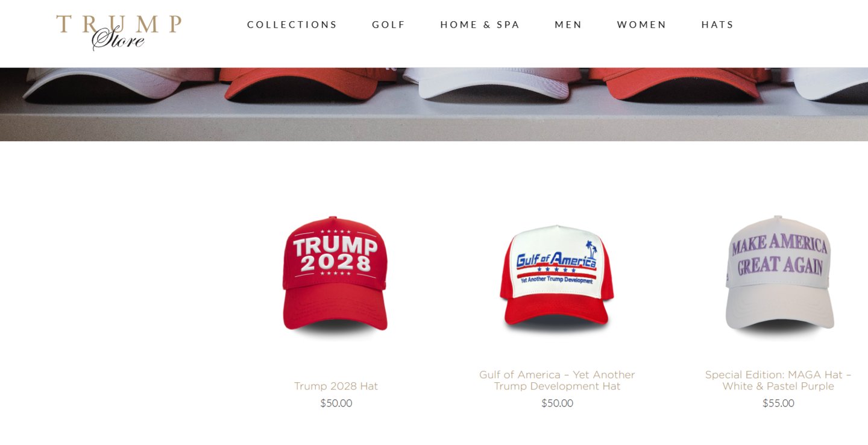This screenshot has height=445, width=868.
Task: Click the $50.00 price under Trump 2028 Hat
Action: click(x=336, y=403)
